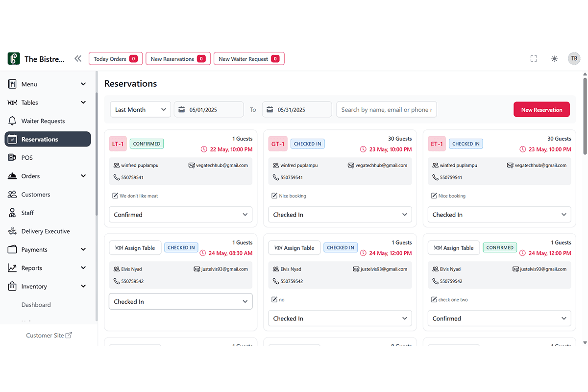The height and width of the screenshot is (392, 588).
Task: Click the Bistro logo icon
Action: tap(14, 59)
